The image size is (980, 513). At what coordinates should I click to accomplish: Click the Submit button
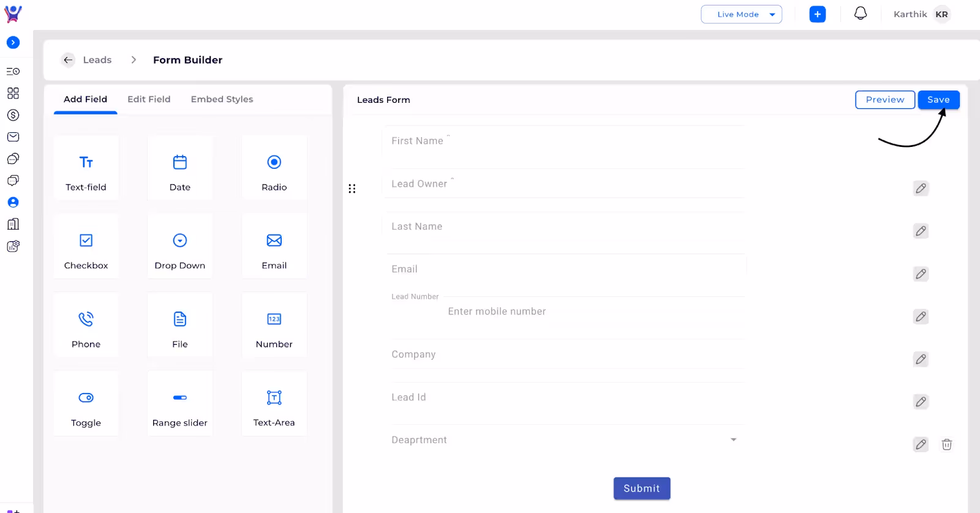642,489
